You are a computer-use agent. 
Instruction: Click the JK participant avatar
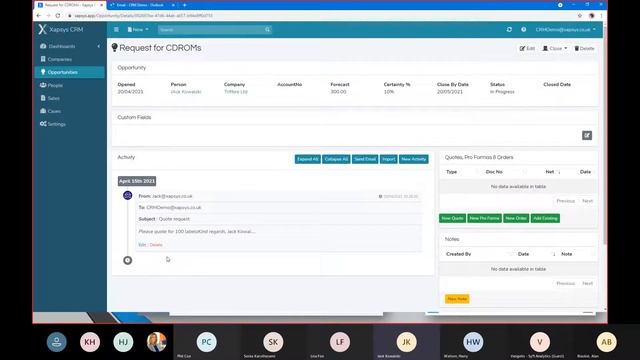point(407,342)
